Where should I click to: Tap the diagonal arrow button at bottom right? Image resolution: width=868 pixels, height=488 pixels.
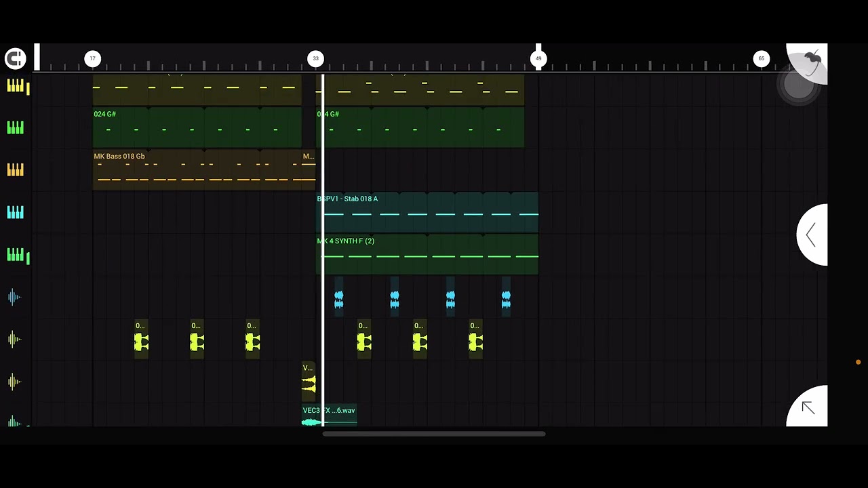(808, 407)
